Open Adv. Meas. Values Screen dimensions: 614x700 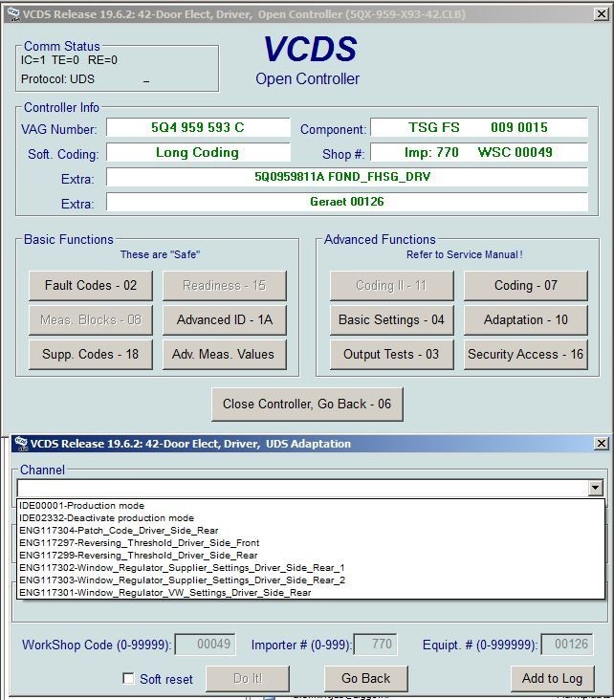[225, 355]
